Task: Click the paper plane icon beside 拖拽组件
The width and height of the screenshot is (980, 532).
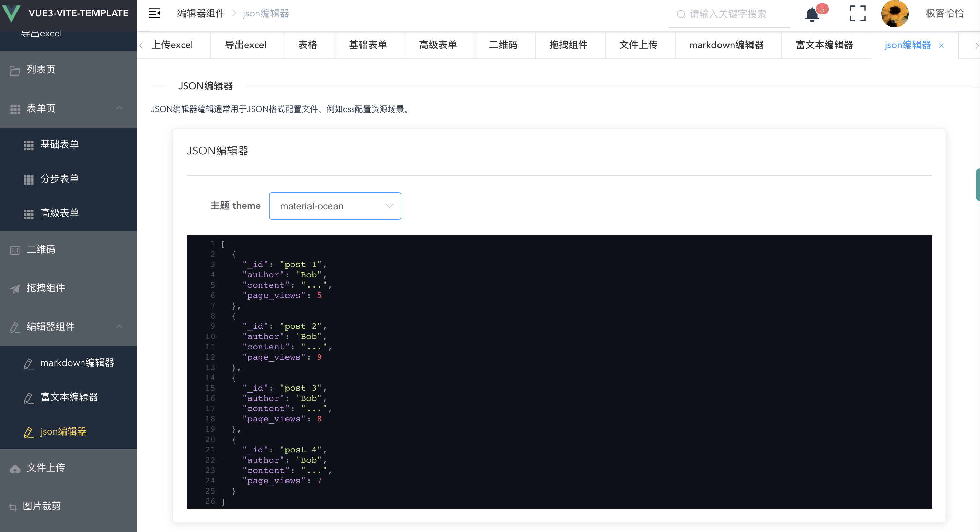Action: point(15,289)
